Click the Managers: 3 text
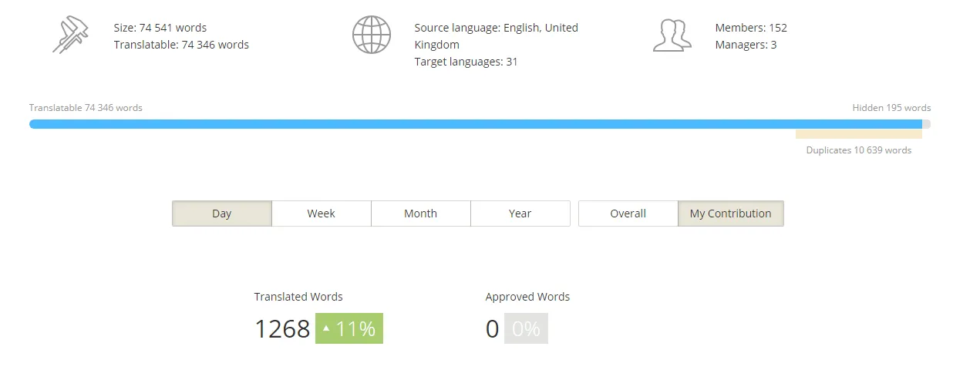This screenshot has width=980, height=380. tap(746, 45)
